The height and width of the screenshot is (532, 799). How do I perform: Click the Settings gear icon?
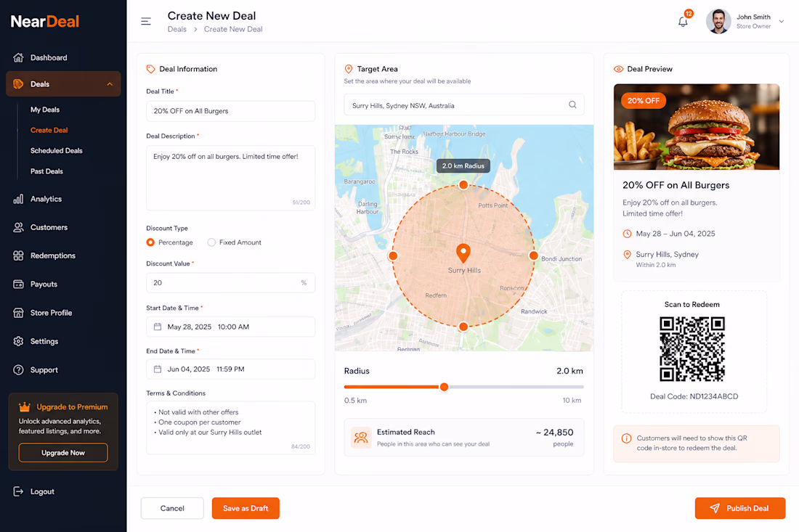(18, 341)
